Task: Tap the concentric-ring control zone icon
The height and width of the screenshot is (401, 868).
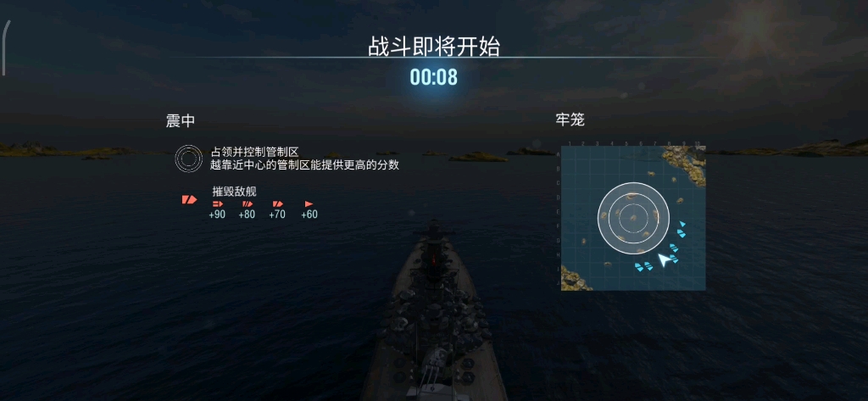Action: [189, 159]
